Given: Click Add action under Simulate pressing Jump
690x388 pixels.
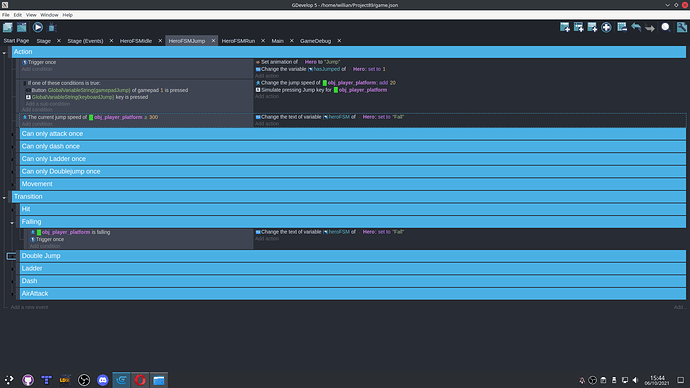Looking at the screenshot, I should 267,96.
